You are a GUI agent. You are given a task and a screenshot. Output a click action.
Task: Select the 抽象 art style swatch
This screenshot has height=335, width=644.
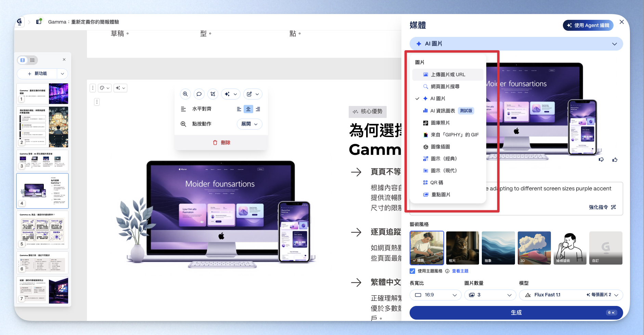coord(498,248)
